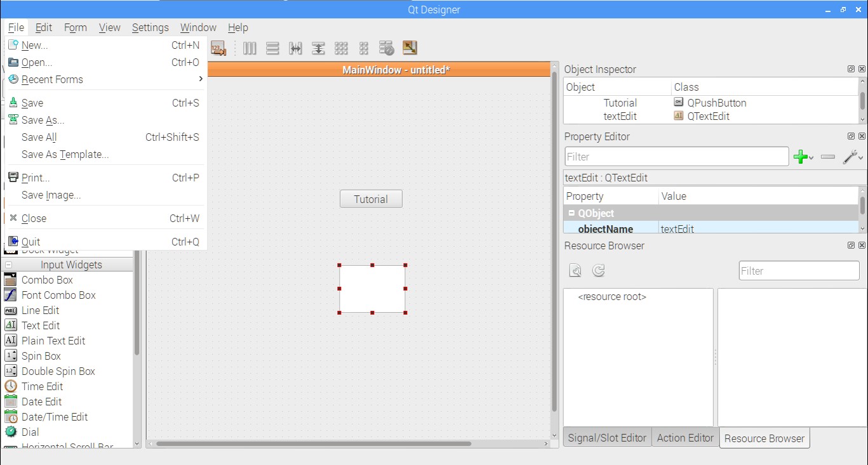Viewport: 868px width, 465px height.
Task: Open the Edit menu
Action: [x=44, y=27]
